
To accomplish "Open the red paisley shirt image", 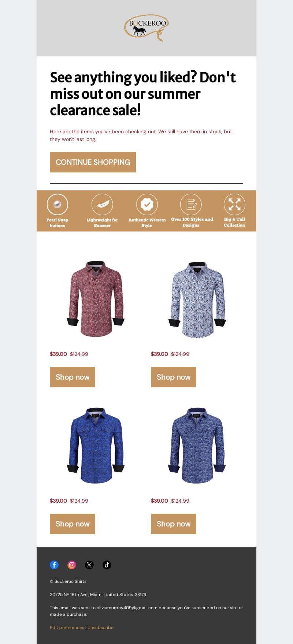I will [96, 299].
